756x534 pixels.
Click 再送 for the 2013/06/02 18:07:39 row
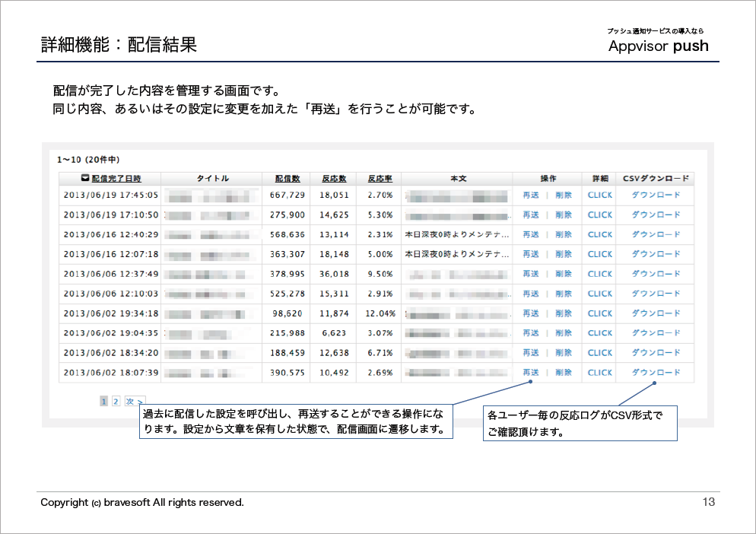[531, 373]
